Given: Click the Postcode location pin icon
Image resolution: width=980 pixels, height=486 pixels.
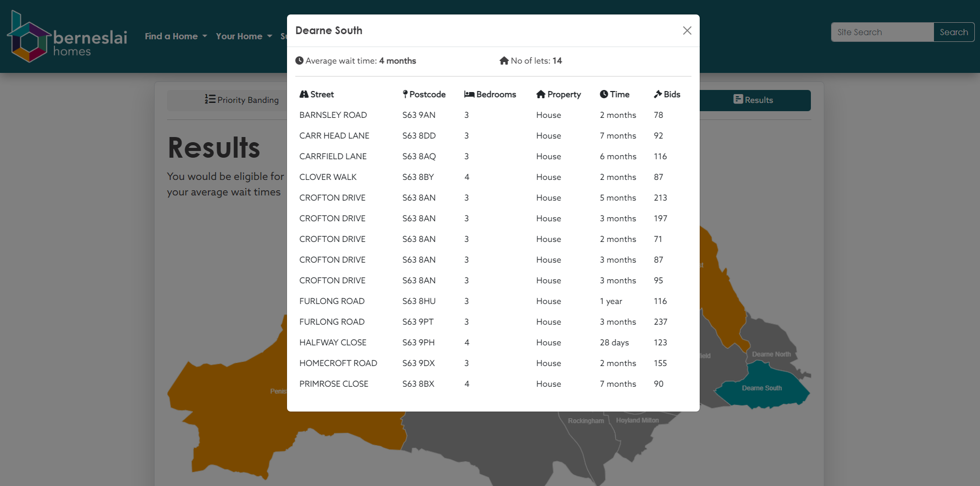Looking at the screenshot, I should coord(404,94).
